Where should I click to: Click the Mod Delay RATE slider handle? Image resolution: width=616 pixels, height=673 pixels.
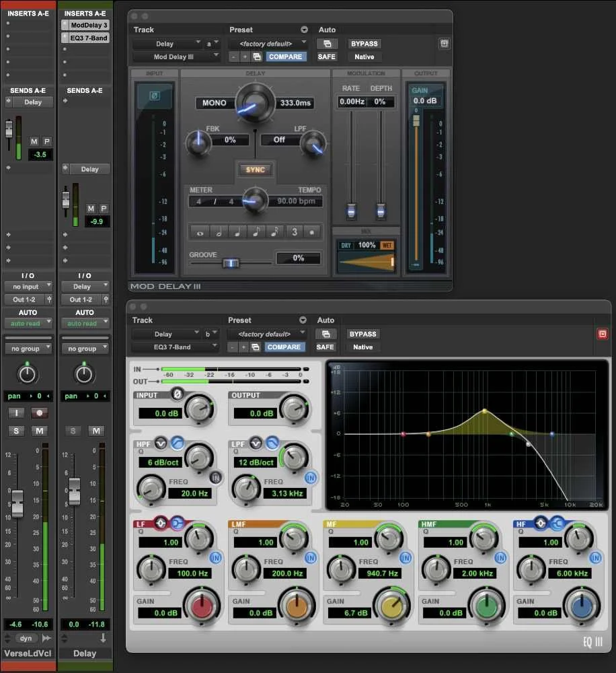tap(351, 211)
